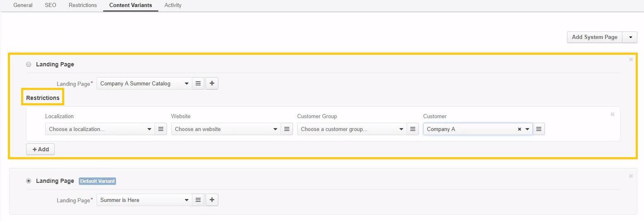Click the Default Variant badge
The width and height of the screenshot is (644, 221).
pos(97,181)
